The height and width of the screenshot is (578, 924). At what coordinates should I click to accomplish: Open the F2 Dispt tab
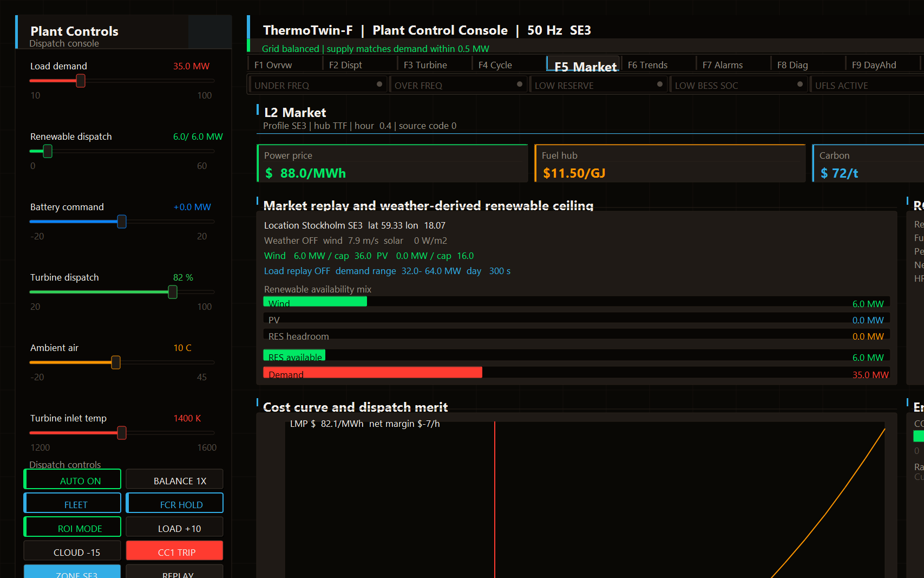pos(359,64)
